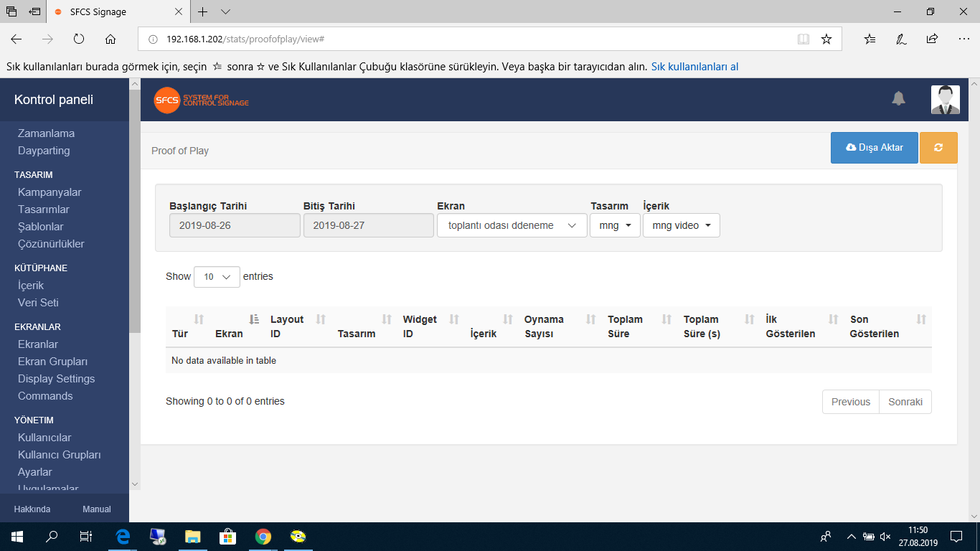Open the Ekran dropdown toplantı odası ddeneme
The image size is (980, 551).
point(512,225)
